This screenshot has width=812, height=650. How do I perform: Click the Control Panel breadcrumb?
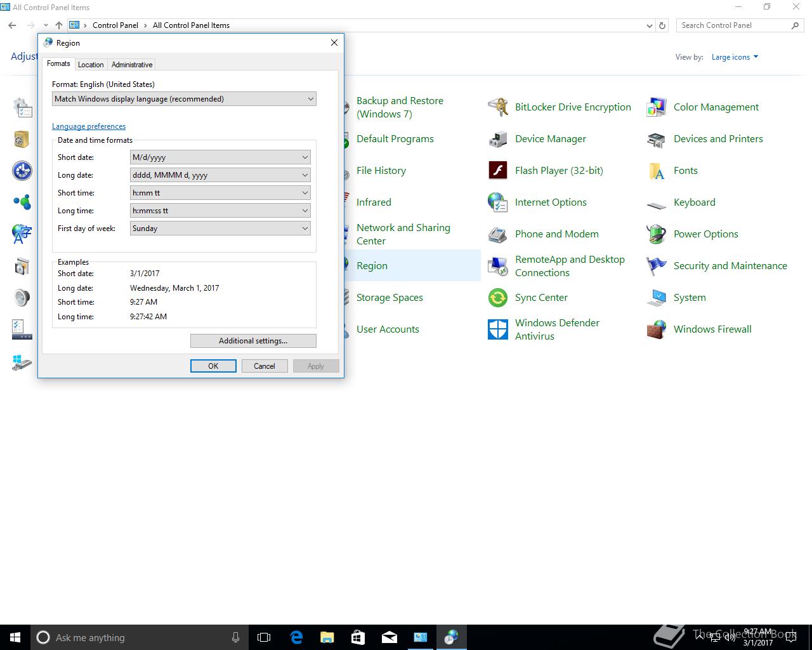tap(115, 25)
